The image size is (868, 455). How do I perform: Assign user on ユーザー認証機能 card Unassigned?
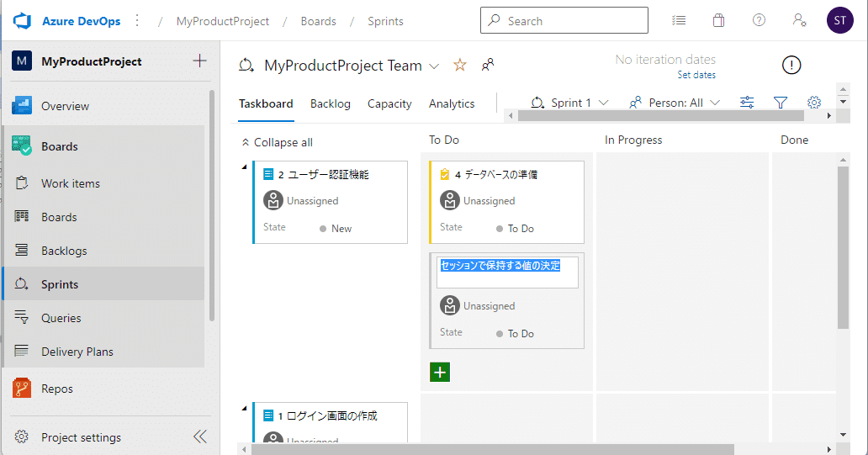(301, 200)
